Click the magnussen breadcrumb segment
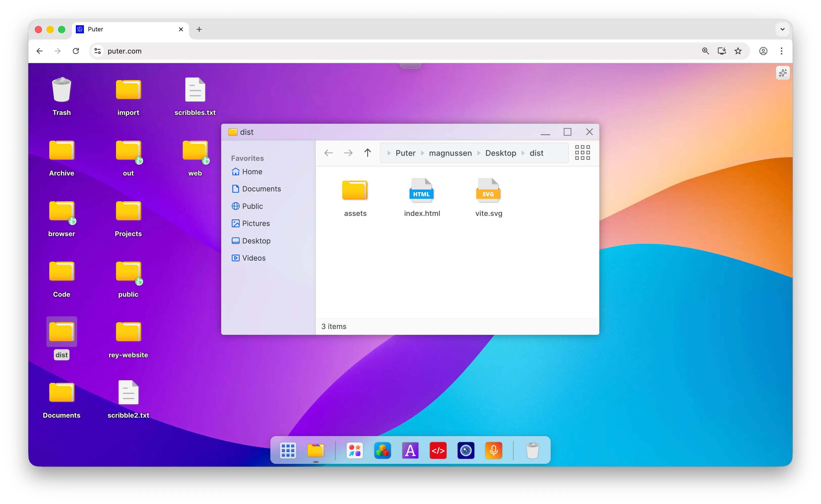The width and height of the screenshot is (821, 504). coord(450,153)
